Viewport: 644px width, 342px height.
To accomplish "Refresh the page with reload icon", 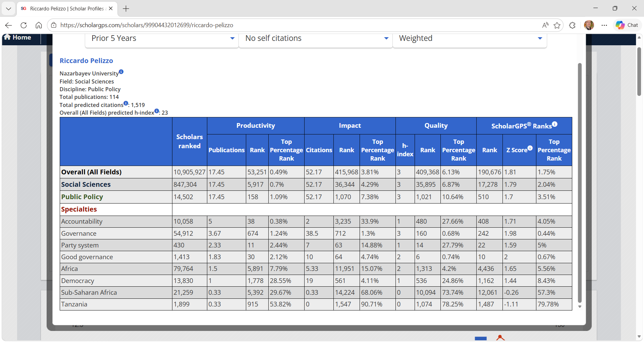I will (23, 25).
